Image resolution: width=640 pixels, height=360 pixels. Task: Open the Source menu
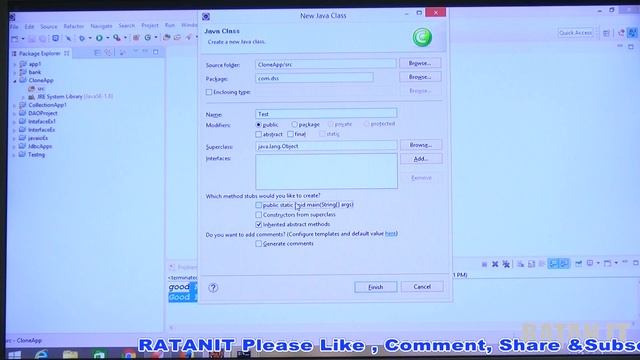tap(49, 27)
